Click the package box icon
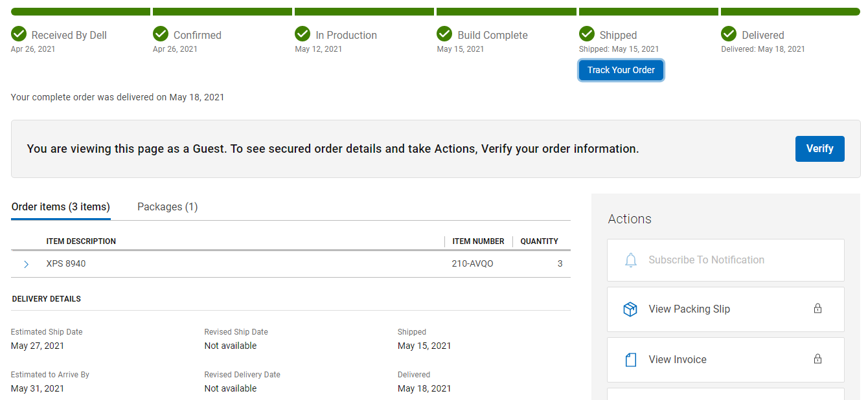Viewport: 868px width, 400px height. pyautogui.click(x=630, y=309)
